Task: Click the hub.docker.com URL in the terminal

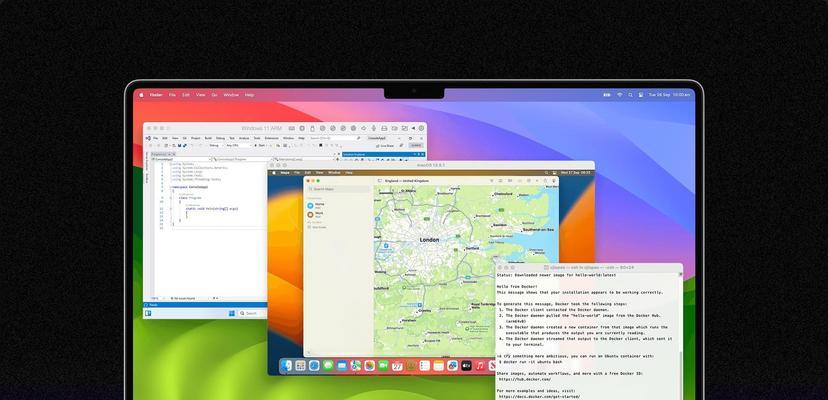Action: point(525,379)
